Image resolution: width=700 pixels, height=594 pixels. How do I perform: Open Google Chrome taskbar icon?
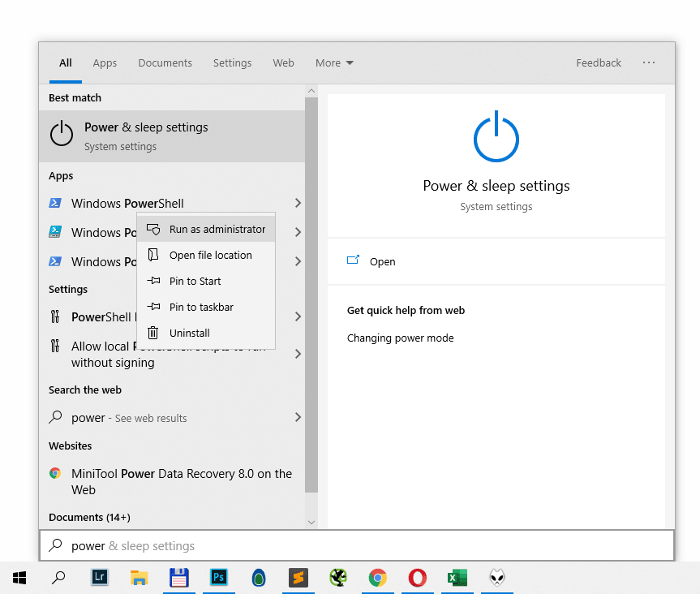(x=377, y=578)
